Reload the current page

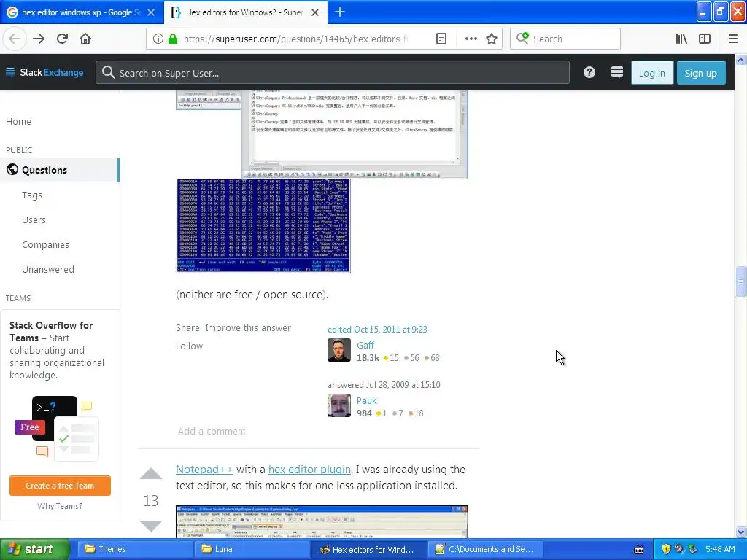[x=62, y=39]
